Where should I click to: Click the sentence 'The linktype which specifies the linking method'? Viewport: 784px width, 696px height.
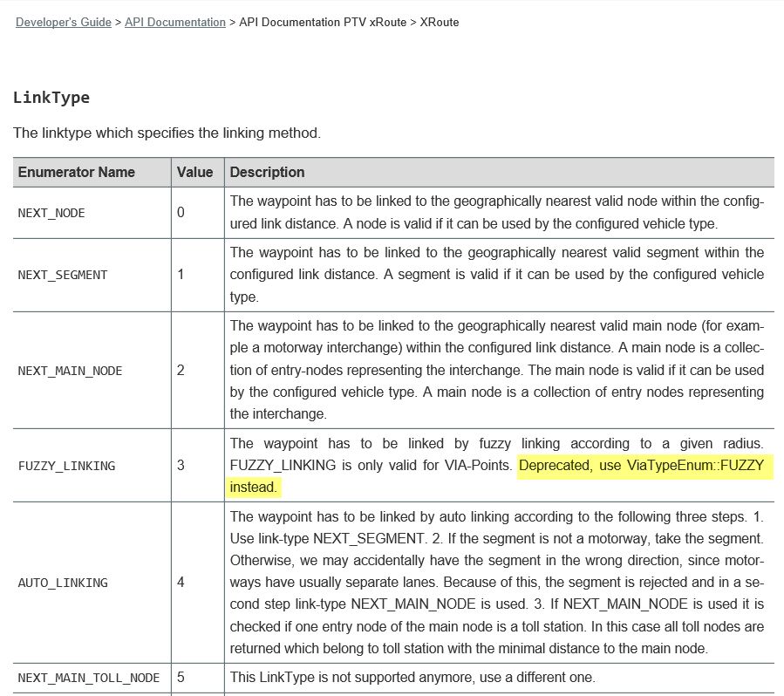pos(167,133)
